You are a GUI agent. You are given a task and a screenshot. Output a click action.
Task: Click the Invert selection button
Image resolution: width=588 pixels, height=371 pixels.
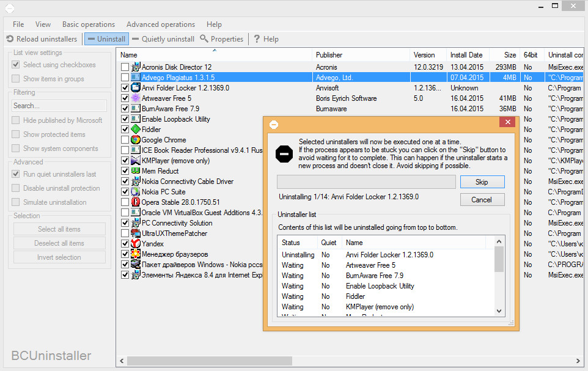[x=59, y=257]
